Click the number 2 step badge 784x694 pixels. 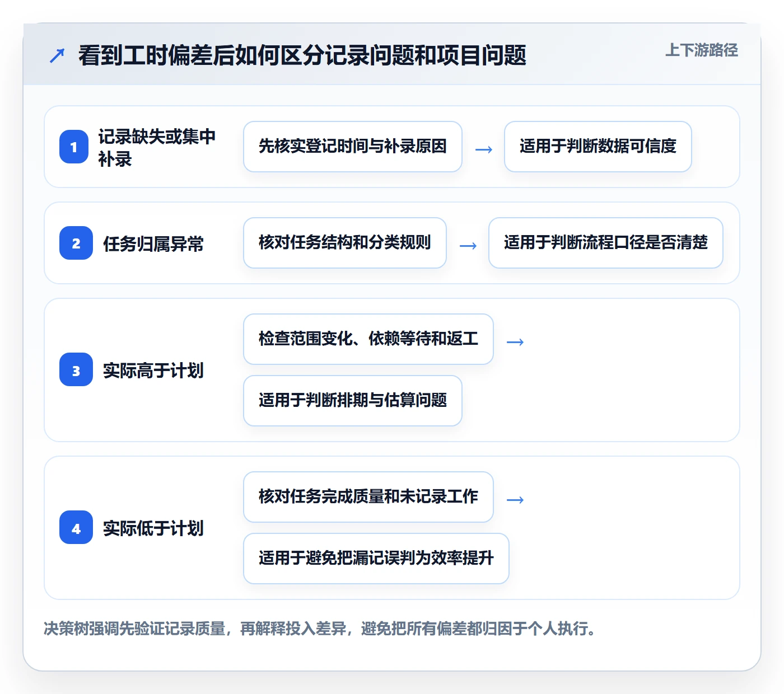[76, 243]
